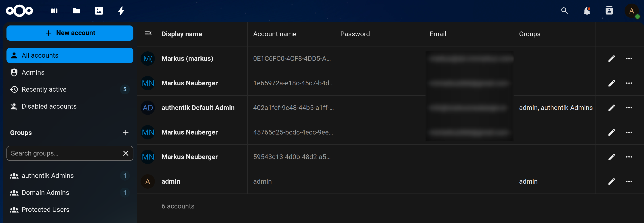
Task: Open the Photos app icon
Action: [x=99, y=11]
